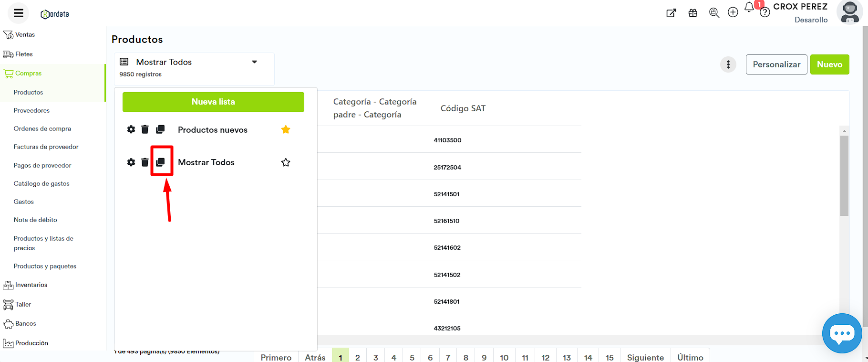Duplicate the Mostrar Todos list
868x362 pixels.
coord(161,162)
